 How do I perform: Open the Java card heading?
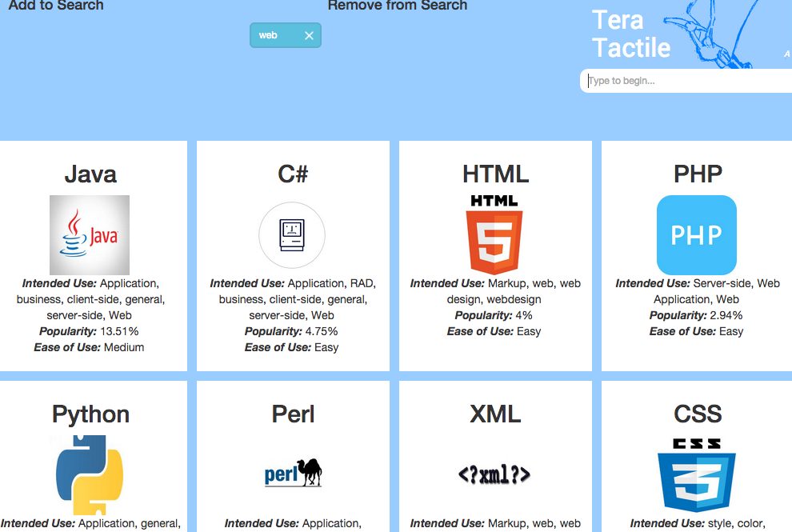point(90,174)
